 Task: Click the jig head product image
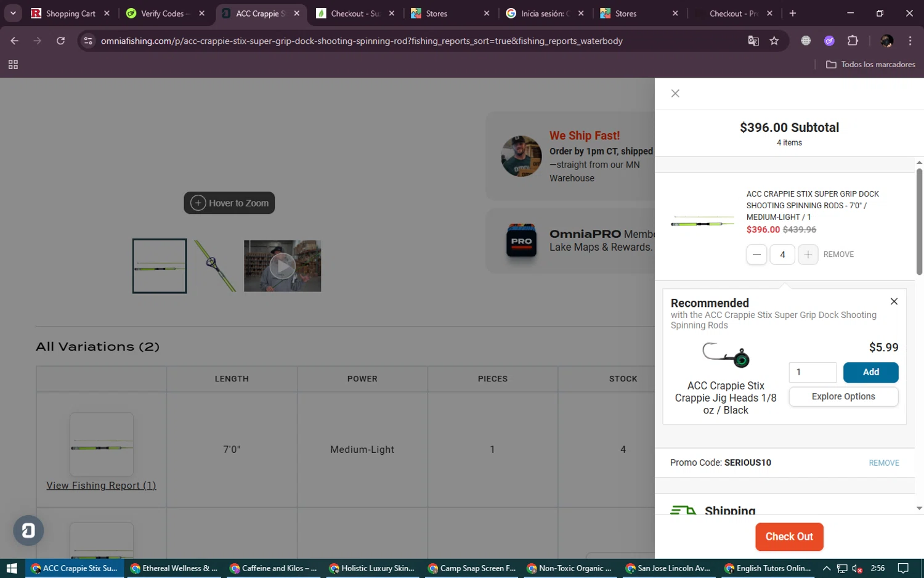click(726, 355)
